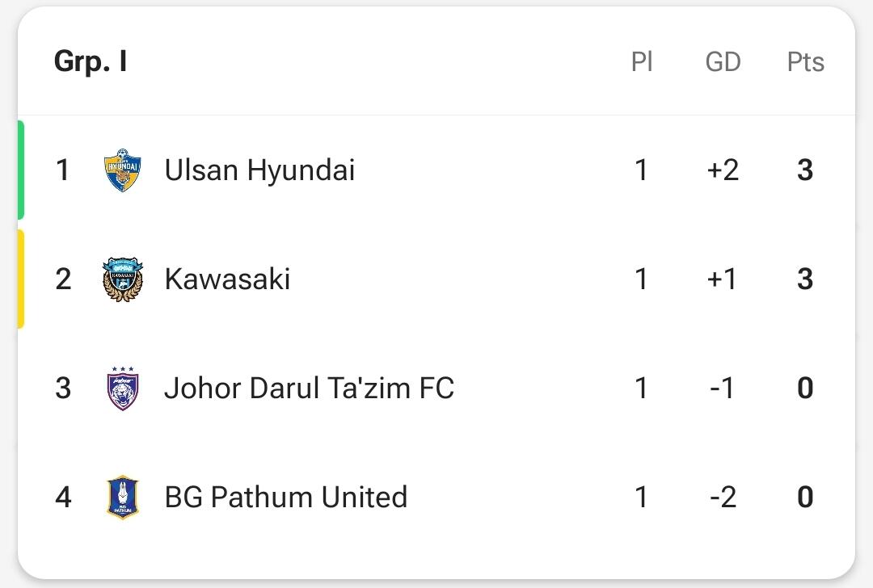Click the green qualification bar beside rank 1
Screen dimensions: 873x588
21,170
